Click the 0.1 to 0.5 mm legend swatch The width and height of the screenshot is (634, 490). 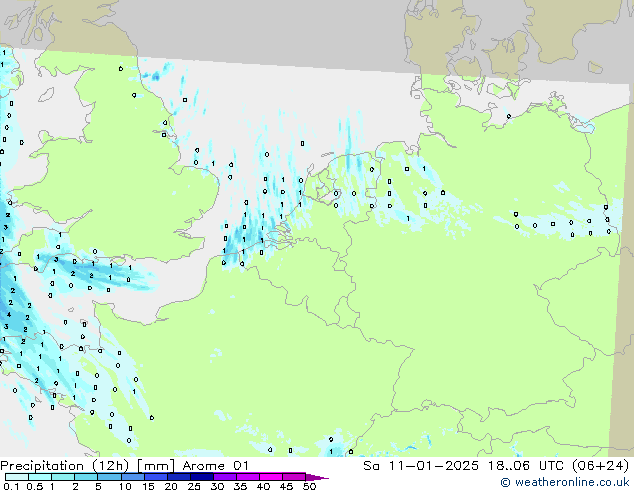click(x=17, y=477)
